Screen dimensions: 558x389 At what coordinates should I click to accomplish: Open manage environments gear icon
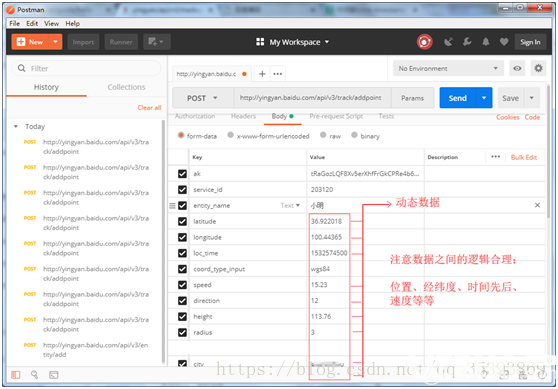[538, 68]
